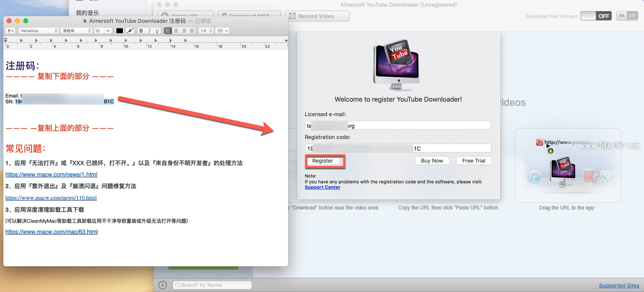Align text right

pos(184,31)
